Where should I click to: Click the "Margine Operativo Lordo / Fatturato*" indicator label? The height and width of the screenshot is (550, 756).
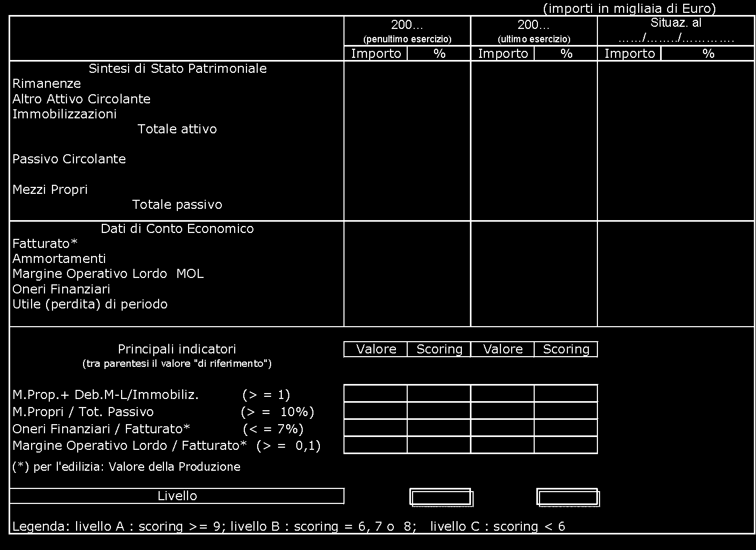coord(130,446)
